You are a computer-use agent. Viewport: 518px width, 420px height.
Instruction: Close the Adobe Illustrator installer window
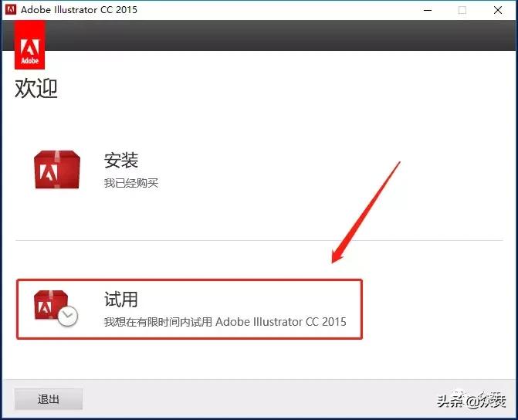tap(498, 10)
